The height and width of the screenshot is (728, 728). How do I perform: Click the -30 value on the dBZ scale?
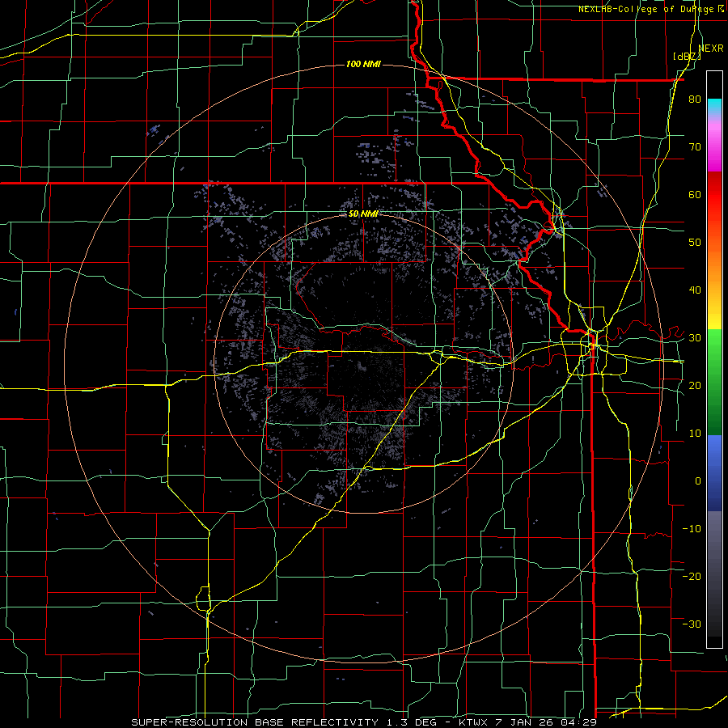[692, 624]
